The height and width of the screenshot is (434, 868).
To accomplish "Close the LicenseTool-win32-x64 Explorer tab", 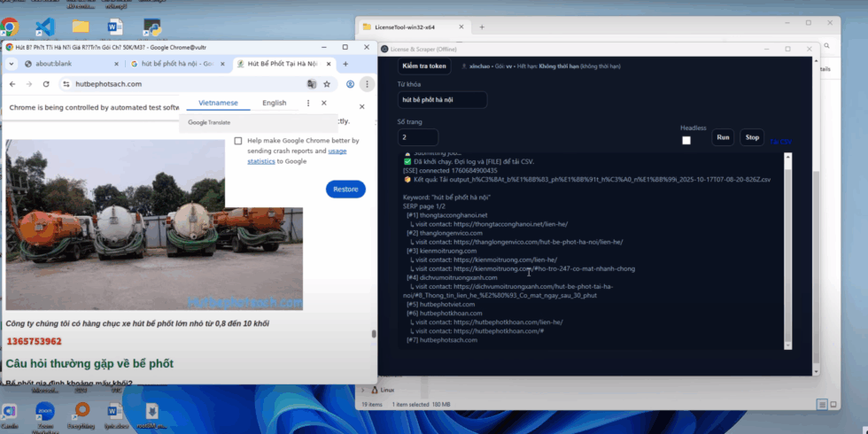I will tap(462, 27).
